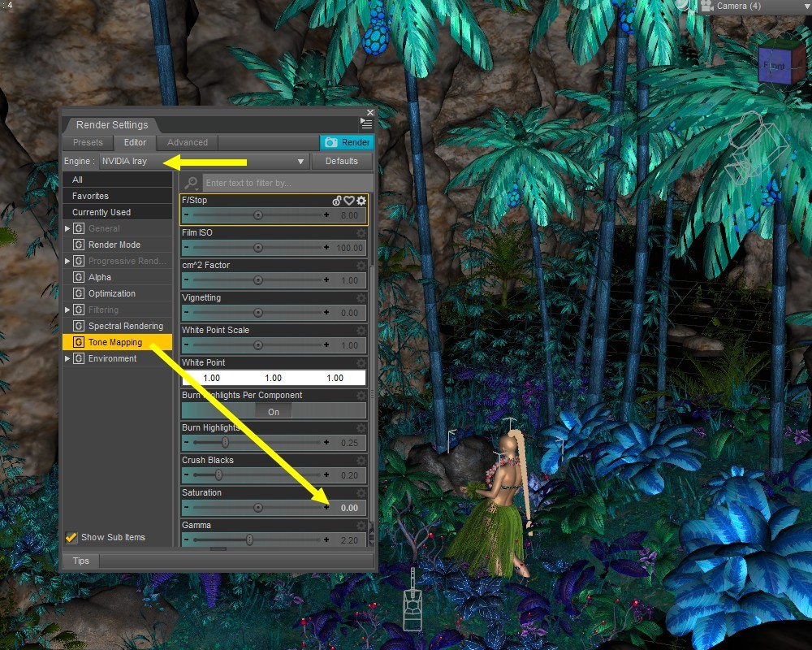This screenshot has height=650, width=812.
Task: Expand the Environment group
Action: [67, 358]
